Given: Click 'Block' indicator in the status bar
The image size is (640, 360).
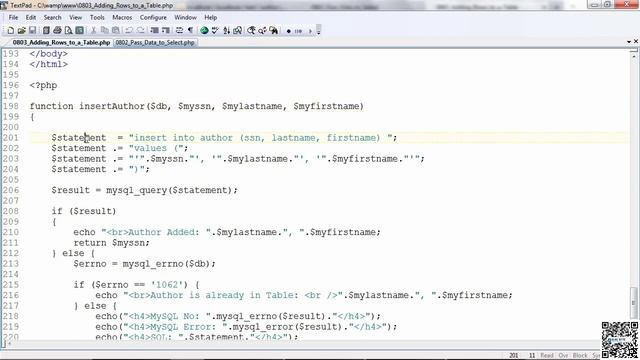Looking at the screenshot, I should click(x=580, y=356).
